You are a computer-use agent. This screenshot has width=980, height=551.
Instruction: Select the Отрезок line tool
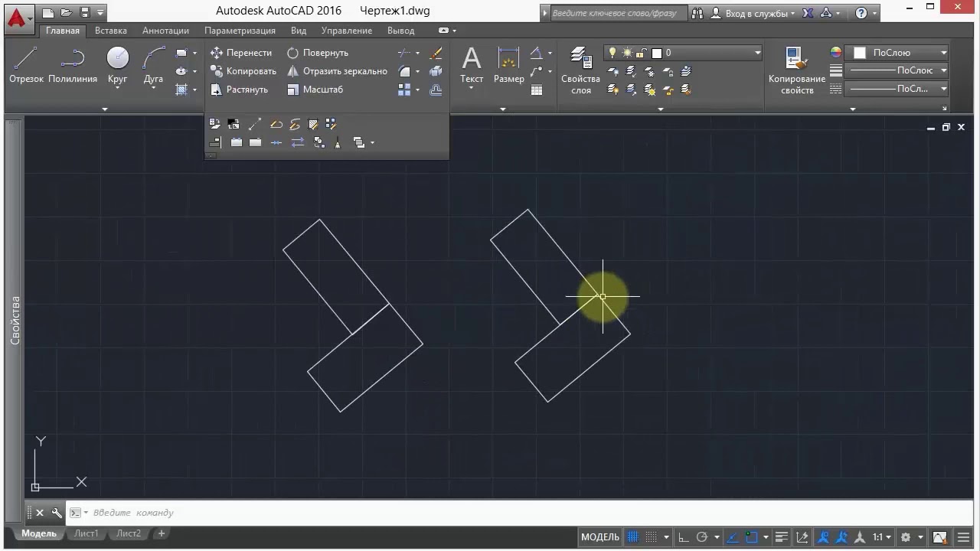26,65
